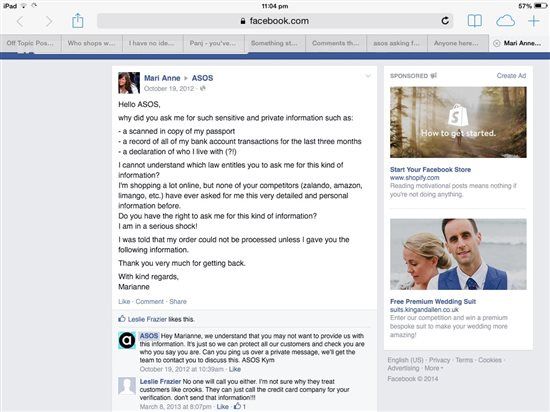Add a new tab with plus icon
The height and width of the screenshot is (412, 550).
pyautogui.click(x=534, y=21)
